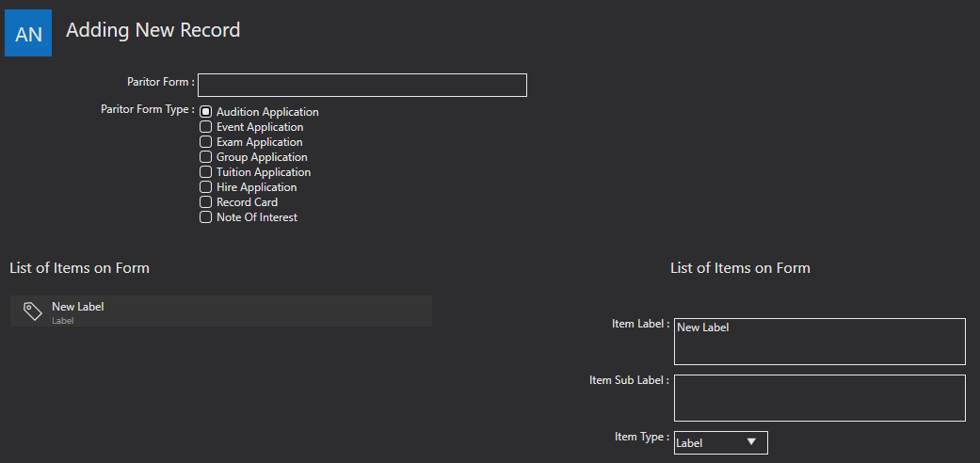Click the tag icon beside New Label
Image resolution: width=980 pixels, height=463 pixels.
(x=33, y=311)
